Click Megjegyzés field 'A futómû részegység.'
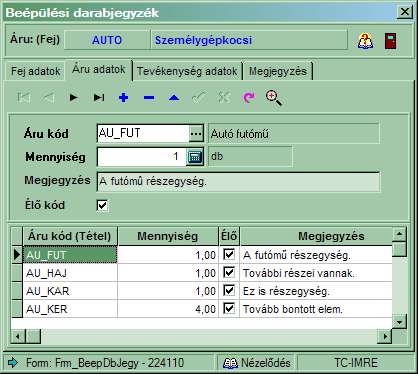 238,182
